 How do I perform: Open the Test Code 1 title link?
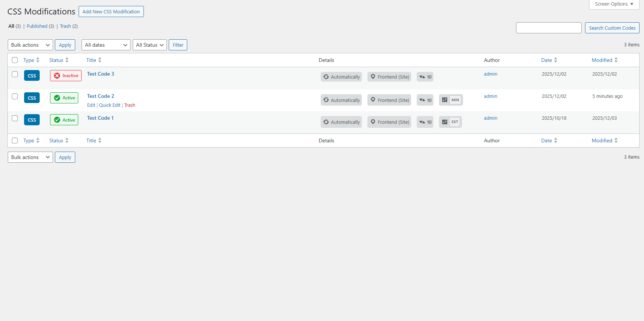[x=100, y=118]
